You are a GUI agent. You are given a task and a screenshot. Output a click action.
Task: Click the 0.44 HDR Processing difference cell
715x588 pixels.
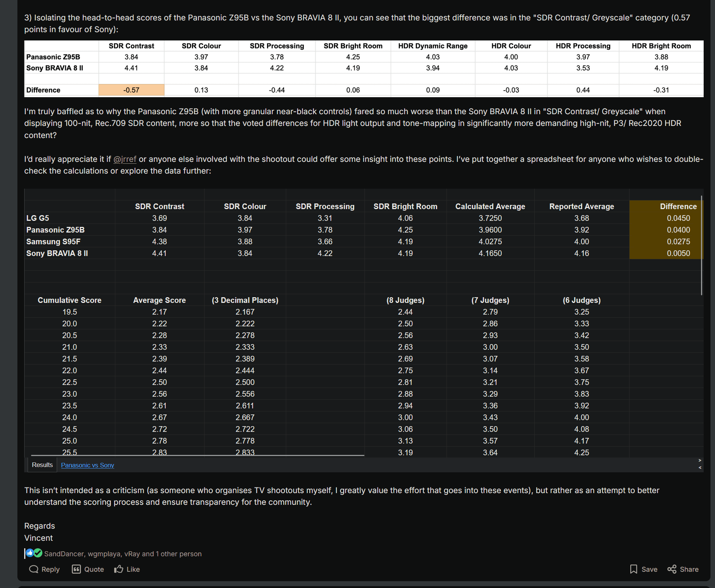tap(583, 90)
